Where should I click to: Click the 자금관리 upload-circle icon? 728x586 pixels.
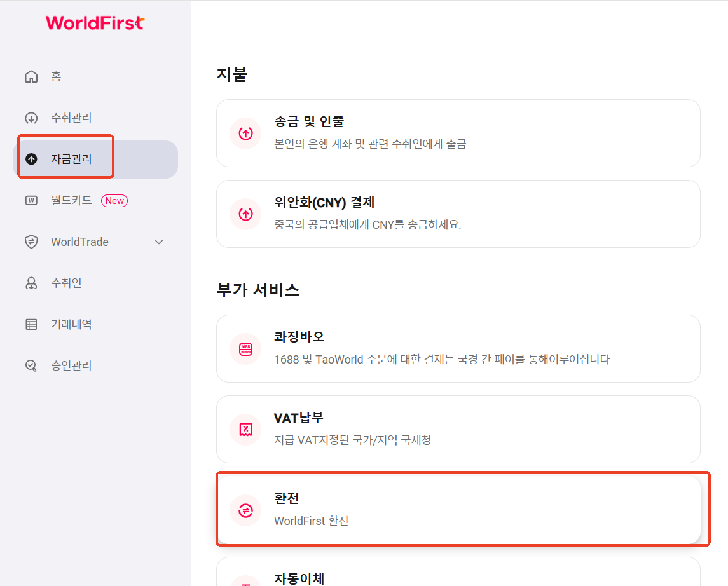click(31, 159)
